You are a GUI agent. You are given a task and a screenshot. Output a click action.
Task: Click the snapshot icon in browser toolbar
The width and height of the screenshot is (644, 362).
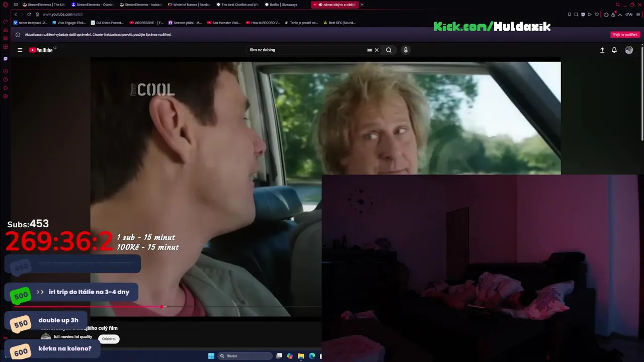[576, 15]
